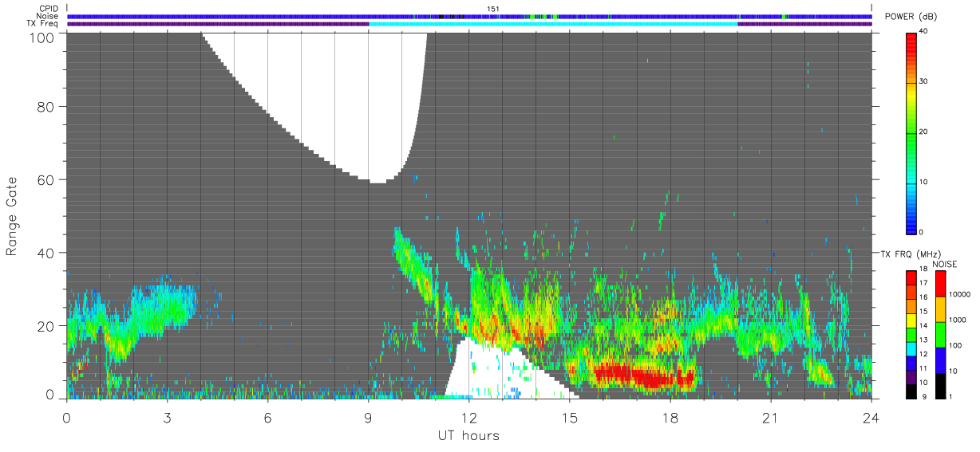980x452 pixels.
Task: Click the x-axis tick label '9'
Action: point(368,418)
